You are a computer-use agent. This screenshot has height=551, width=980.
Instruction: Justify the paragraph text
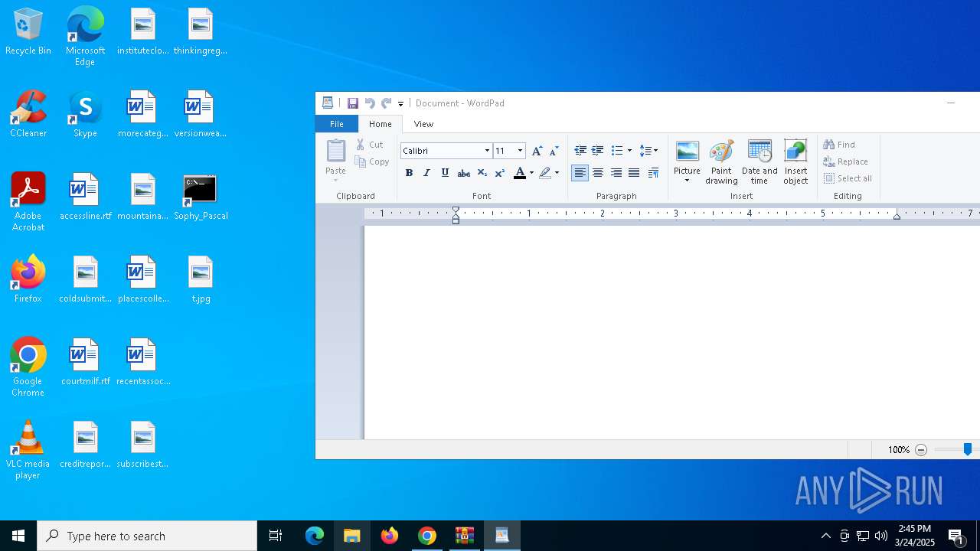click(634, 173)
